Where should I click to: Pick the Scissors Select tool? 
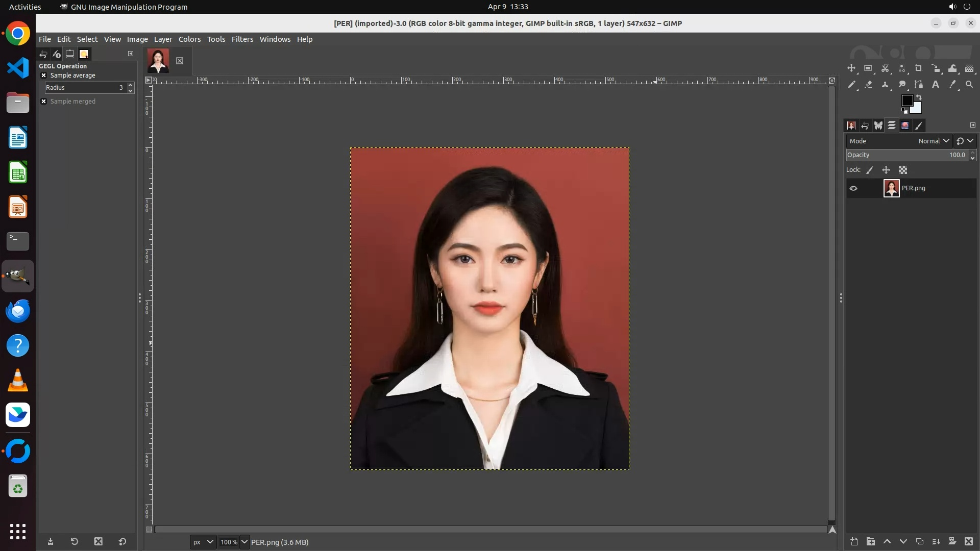(x=885, y=68)
